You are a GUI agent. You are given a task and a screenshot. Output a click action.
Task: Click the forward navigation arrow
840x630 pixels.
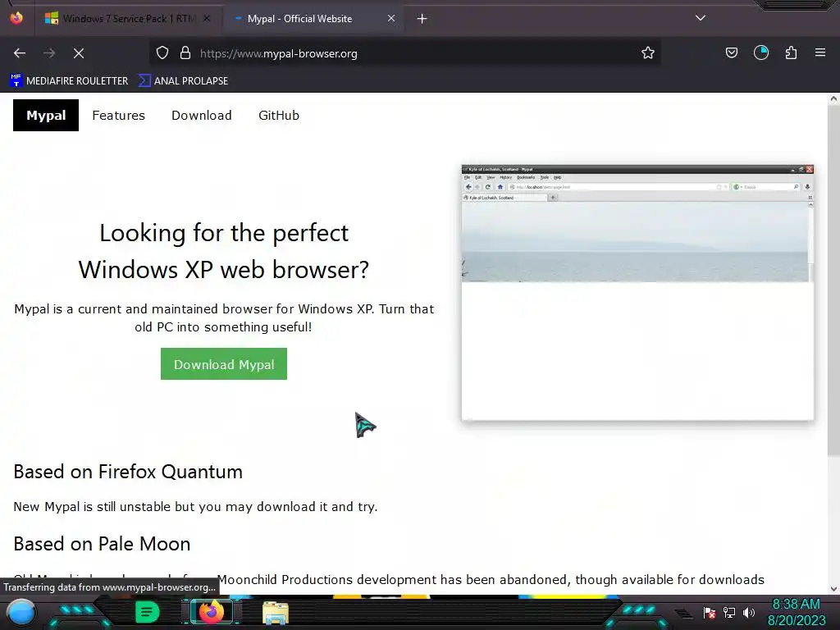click(49, 53)
